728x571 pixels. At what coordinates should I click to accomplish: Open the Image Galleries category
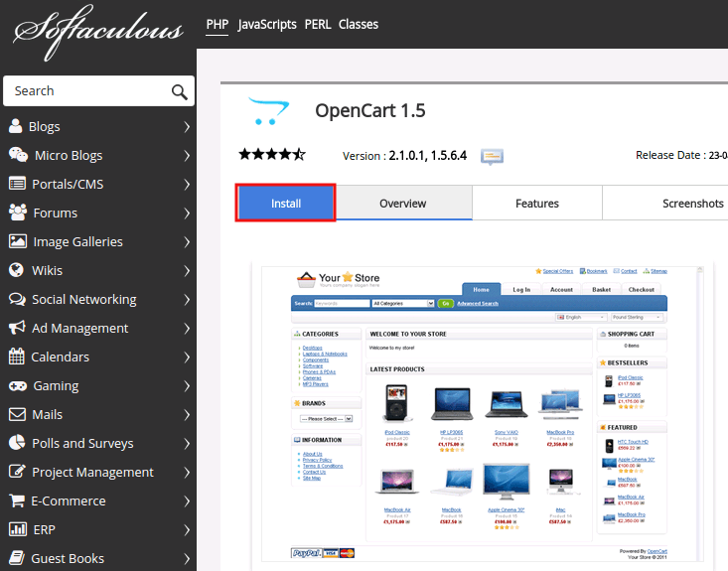click(99, 242)
